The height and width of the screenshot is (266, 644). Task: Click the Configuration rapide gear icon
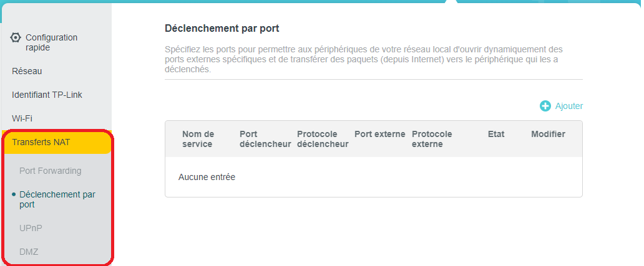[x=16, y=37]
